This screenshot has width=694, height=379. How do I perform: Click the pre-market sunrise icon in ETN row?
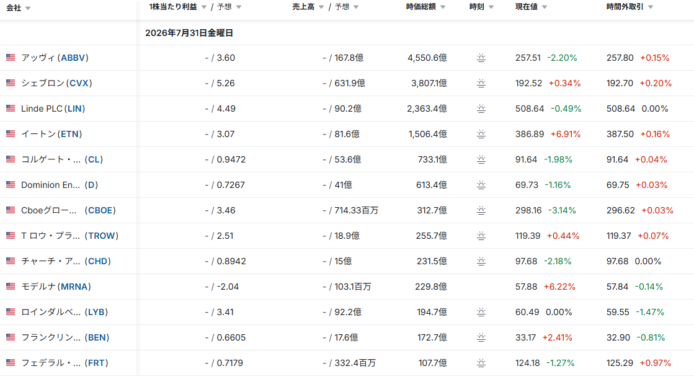click(481, 134)
